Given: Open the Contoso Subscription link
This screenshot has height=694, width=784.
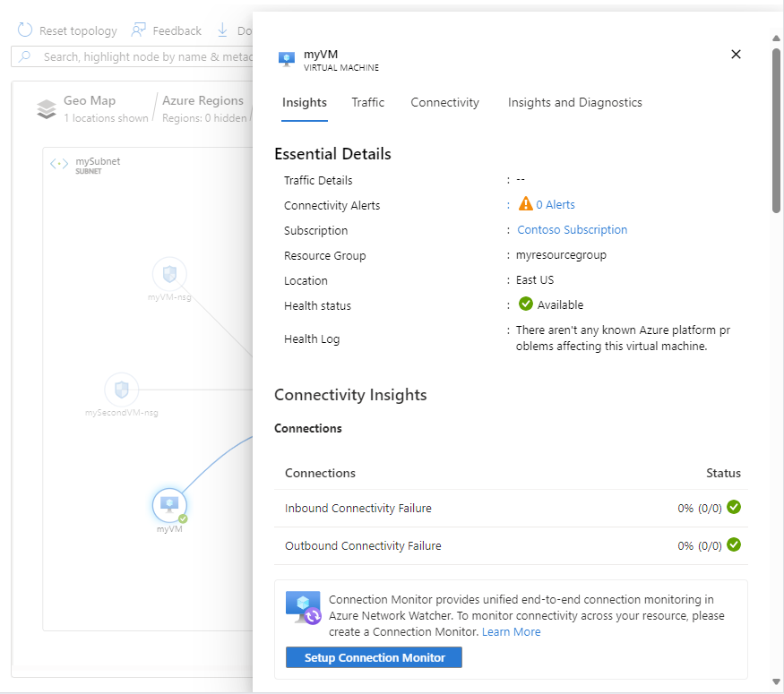Looking at the screenshot, I should click(x=573, y=230).
